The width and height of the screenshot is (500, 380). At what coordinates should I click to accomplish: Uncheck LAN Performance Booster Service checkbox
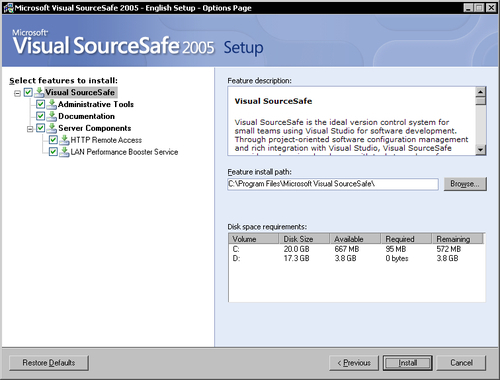tap(53, 152)
